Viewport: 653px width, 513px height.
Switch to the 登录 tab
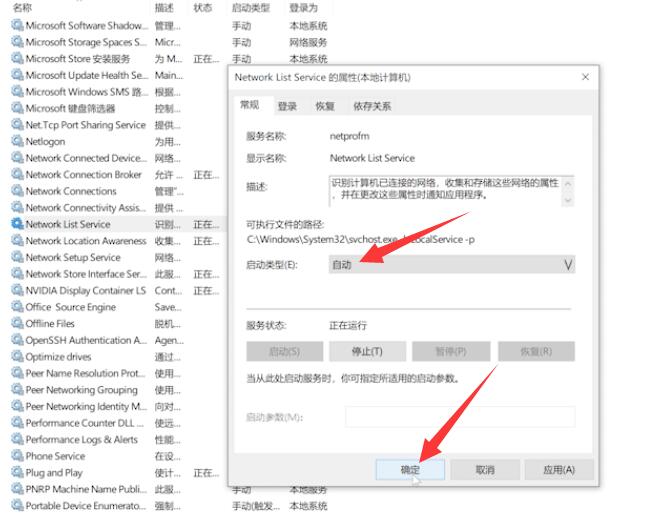pos(287,106)
